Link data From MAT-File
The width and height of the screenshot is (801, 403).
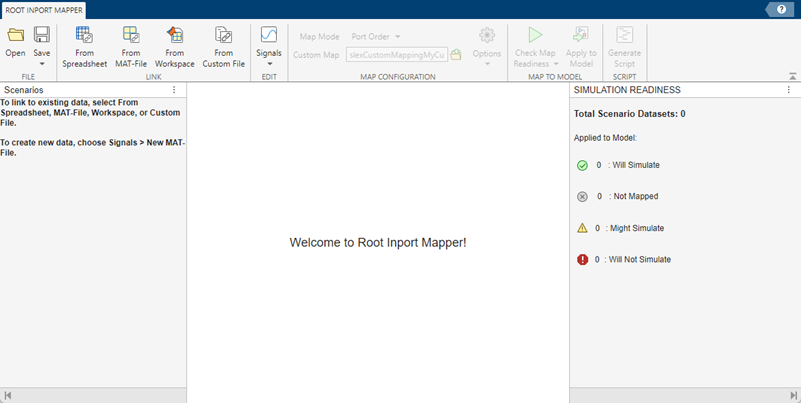point(131,36)
